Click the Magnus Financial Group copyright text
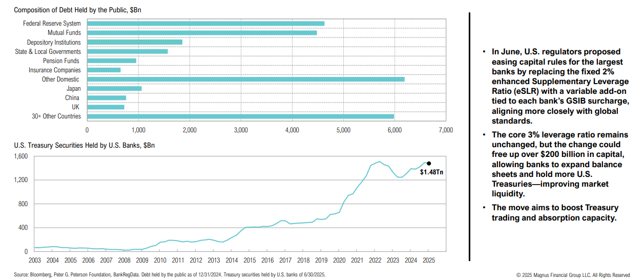644x280 pixels. pyautogui.click(x=581, y=275)
